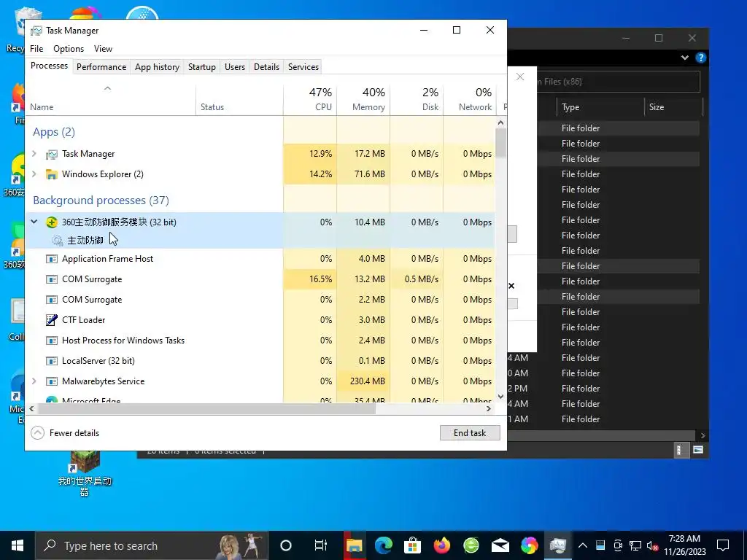This screenshot has height=560, width=747.
Task: Expand the Task Manager process row
Action: pos(34,153)
